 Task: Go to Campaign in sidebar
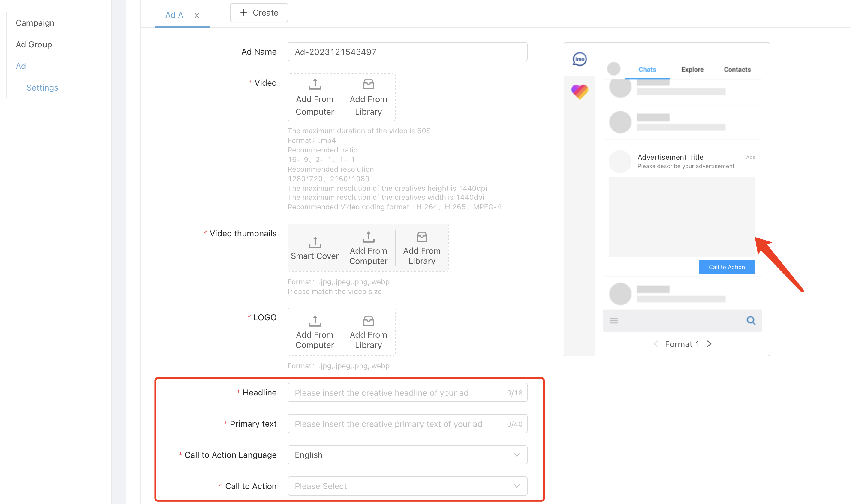(35, 23)
